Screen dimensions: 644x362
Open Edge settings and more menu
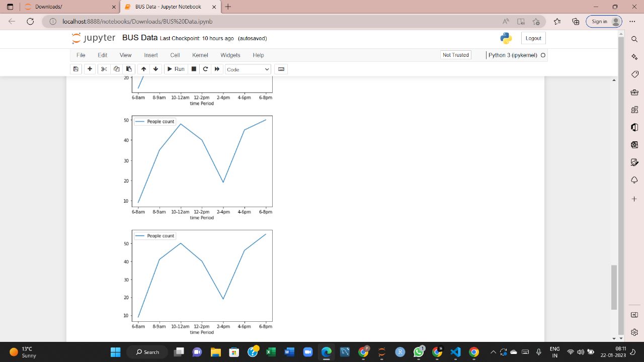click(x=632, y=22)
